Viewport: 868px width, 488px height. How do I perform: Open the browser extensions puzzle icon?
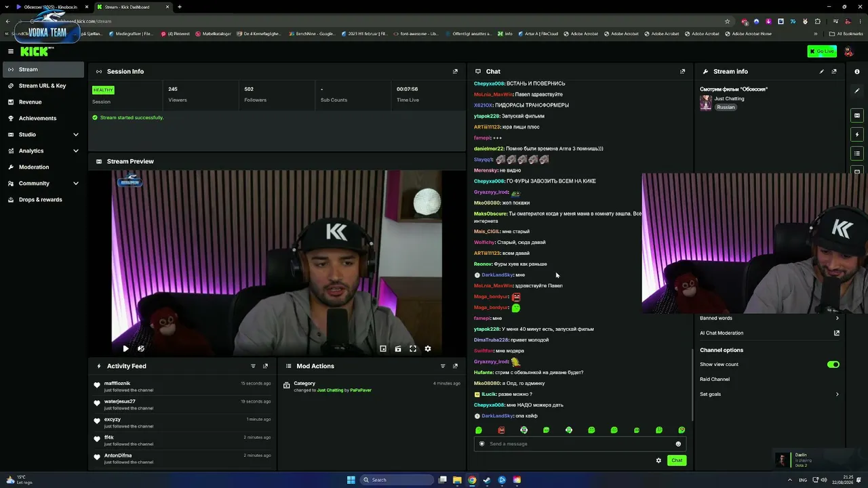[x=817, y=21]
